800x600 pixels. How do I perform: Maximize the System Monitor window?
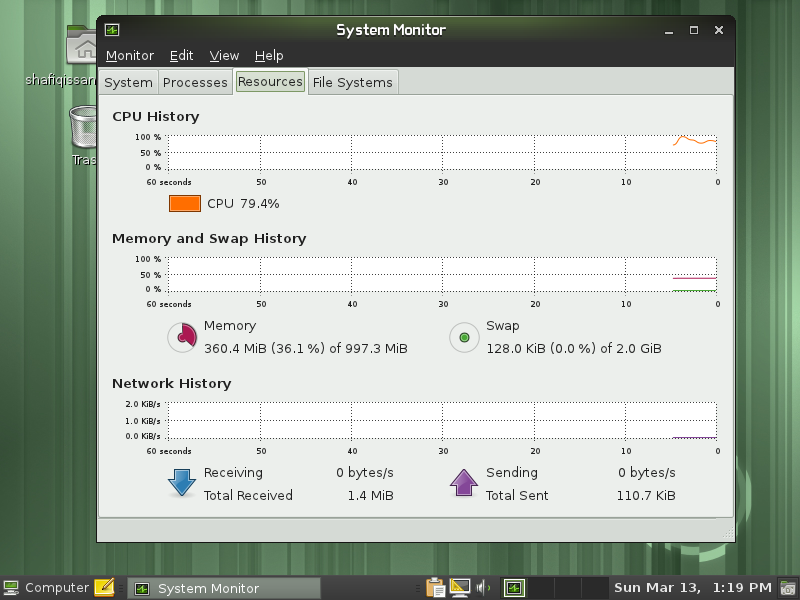[x=694, y=30]
